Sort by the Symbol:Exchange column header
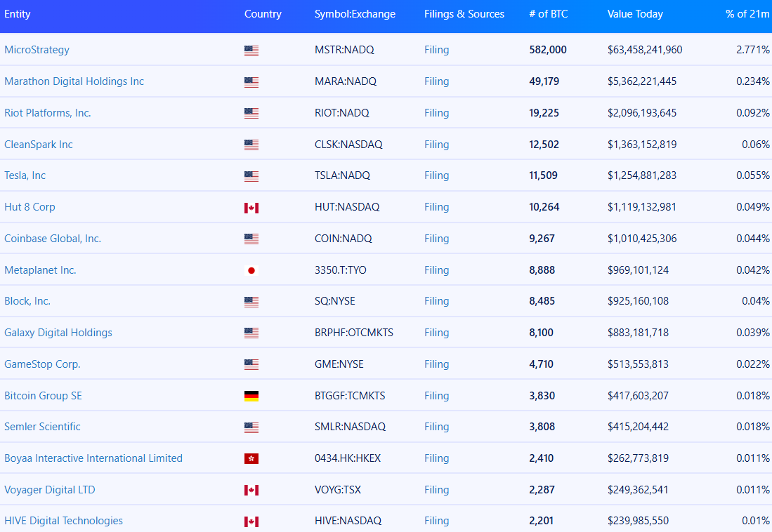Screen dimensions: 772x532 click(x=355, y=14)
